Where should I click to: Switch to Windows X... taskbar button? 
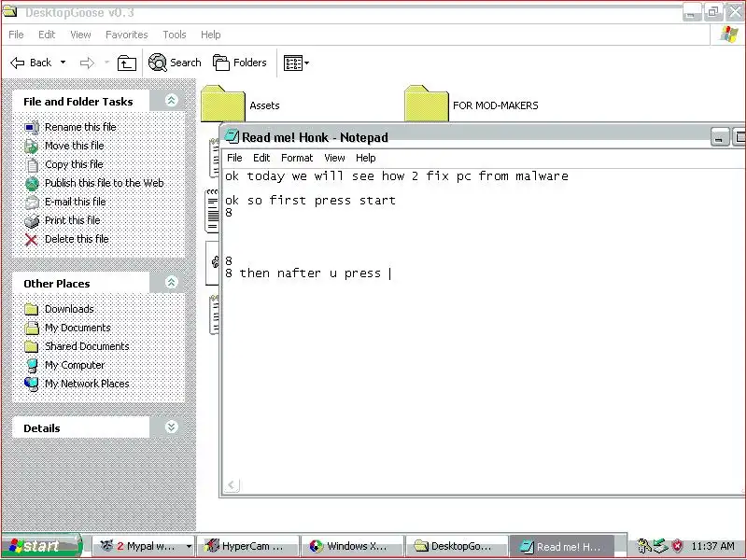(353, 546)
